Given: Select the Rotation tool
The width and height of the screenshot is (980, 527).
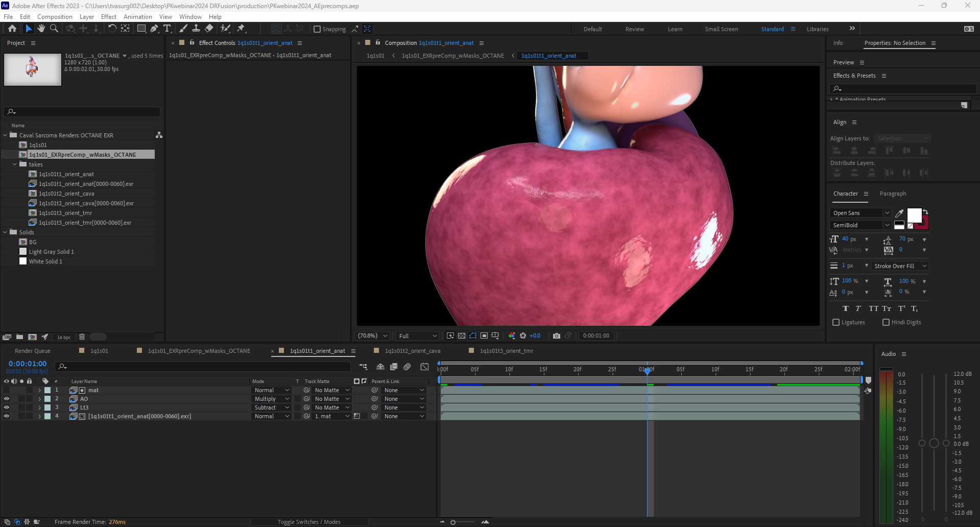Looking at the screenshot, I should (x=112, y=29).
